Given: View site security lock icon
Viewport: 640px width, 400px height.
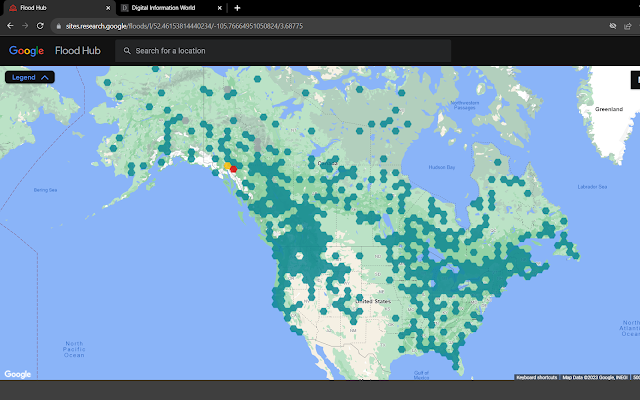Looking at the screenshot, I should coord(59,26).
